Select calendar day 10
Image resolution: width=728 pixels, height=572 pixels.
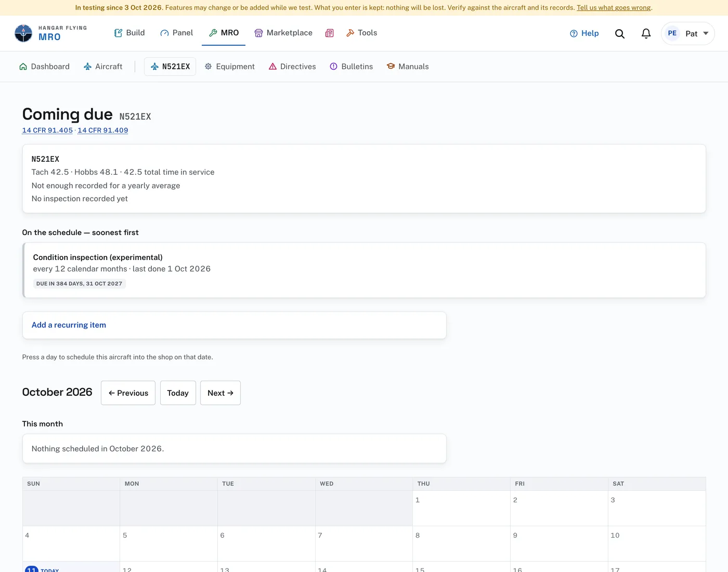pos(657,544)
